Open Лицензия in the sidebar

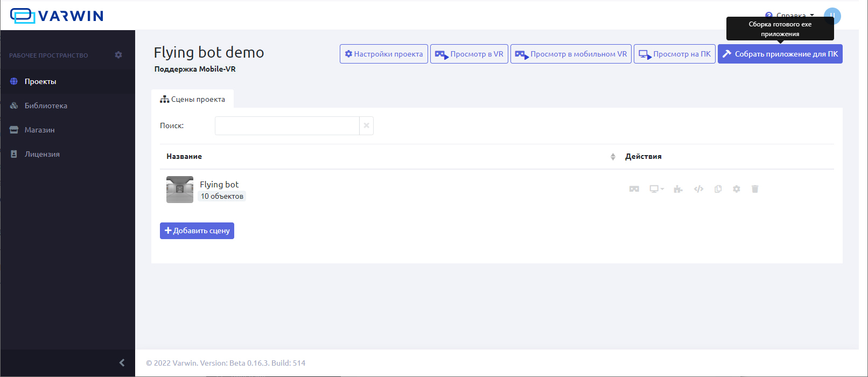click(67, 154)
